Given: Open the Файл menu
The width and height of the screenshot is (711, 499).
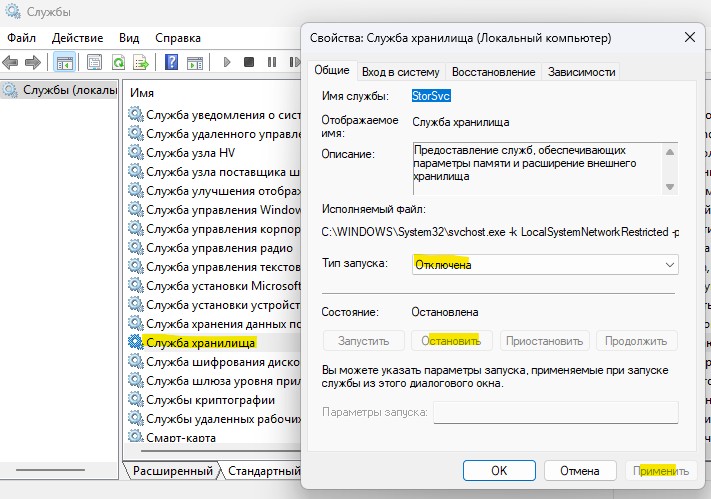Looking at the screenshot, I should tap(21, 38).
